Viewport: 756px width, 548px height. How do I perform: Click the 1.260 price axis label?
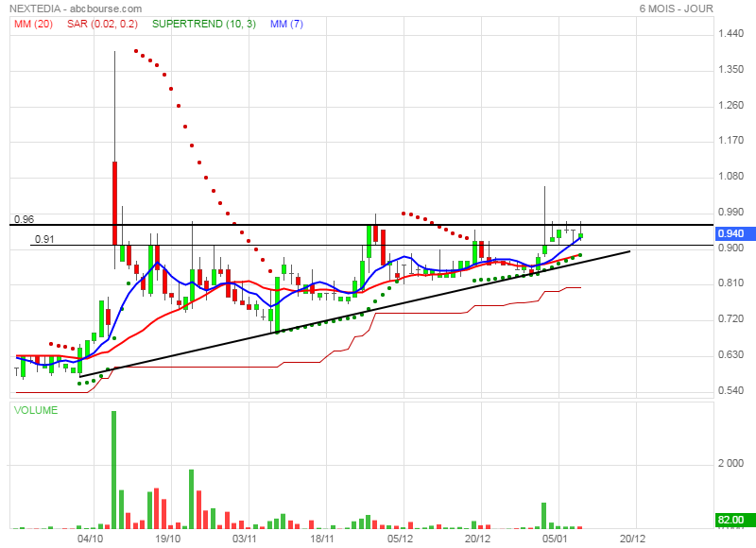click(x=730, y=105)
